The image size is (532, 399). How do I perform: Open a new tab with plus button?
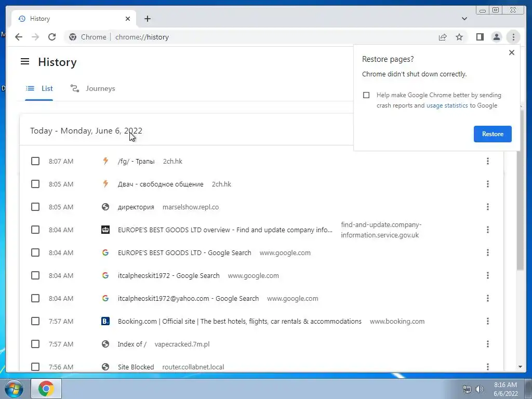click(x=147, y=19)
